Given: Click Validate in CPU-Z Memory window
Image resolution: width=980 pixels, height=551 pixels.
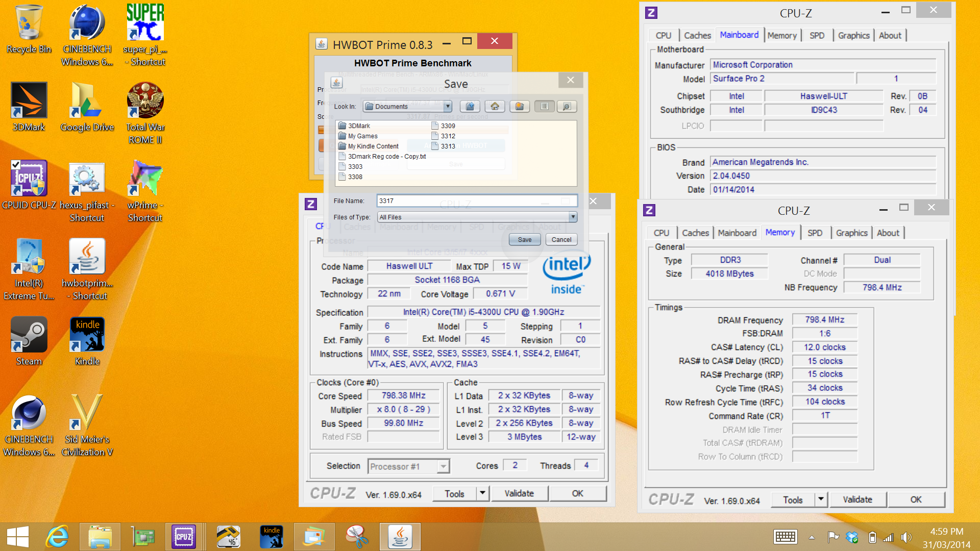Looking at the screenshot, I should coord(857,499).
